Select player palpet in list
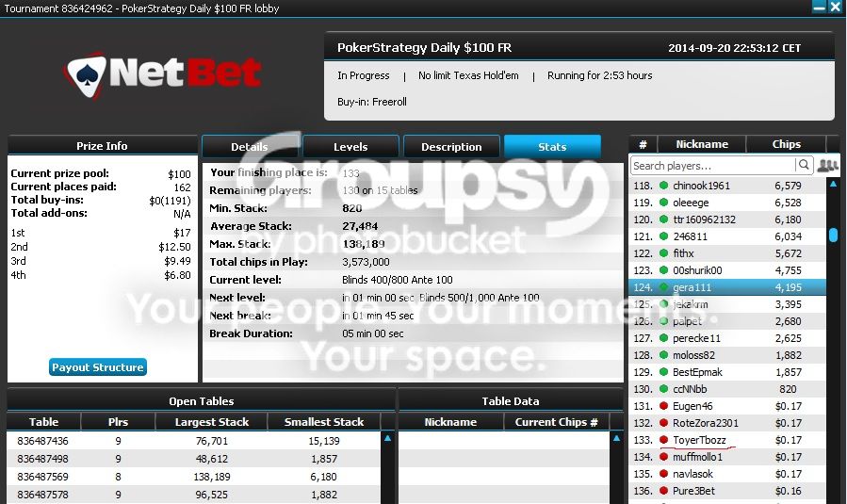 [x=727, y=321]
